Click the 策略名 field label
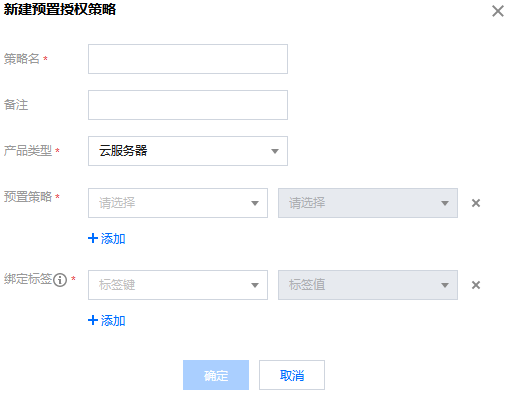This screenshot has height=393, width=506. click(x=22, y=59)
